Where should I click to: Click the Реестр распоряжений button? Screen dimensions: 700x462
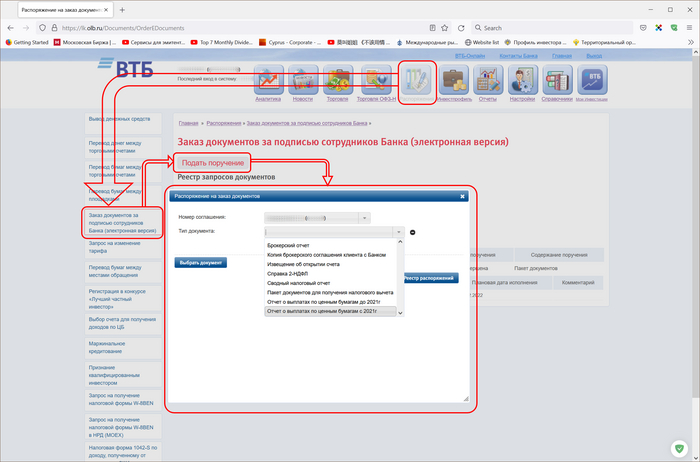tap(430, 278)
